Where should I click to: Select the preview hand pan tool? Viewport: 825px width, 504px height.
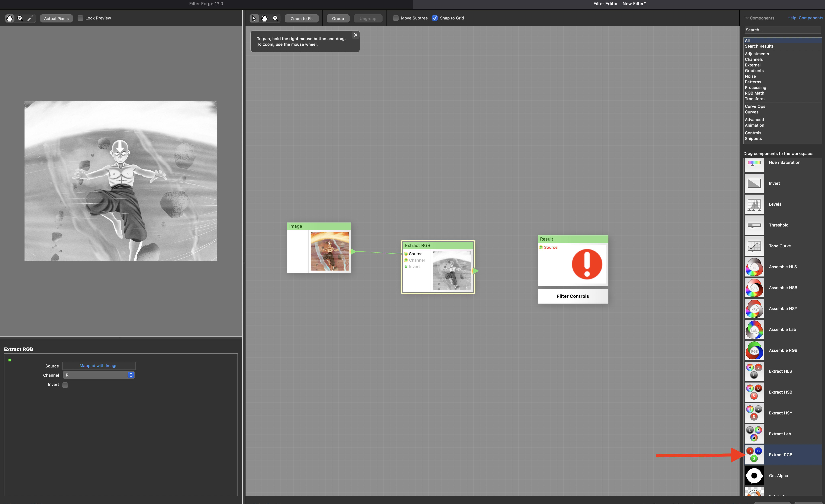pyautogui.click(x=9, y=18)
